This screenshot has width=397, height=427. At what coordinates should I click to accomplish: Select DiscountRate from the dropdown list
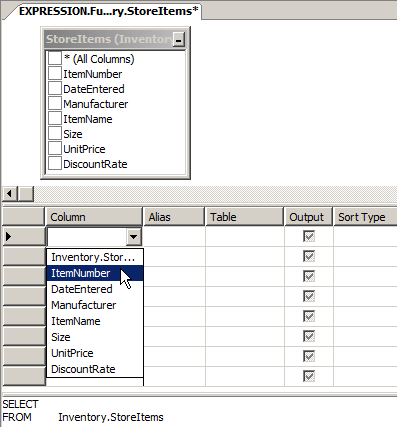(95, 369)
